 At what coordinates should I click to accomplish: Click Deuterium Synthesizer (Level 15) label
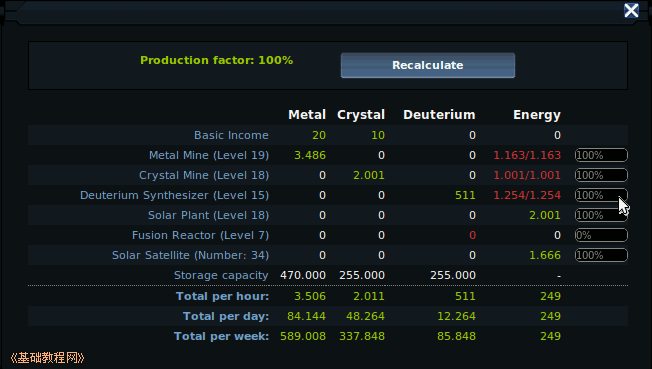(x=174, y=195)
